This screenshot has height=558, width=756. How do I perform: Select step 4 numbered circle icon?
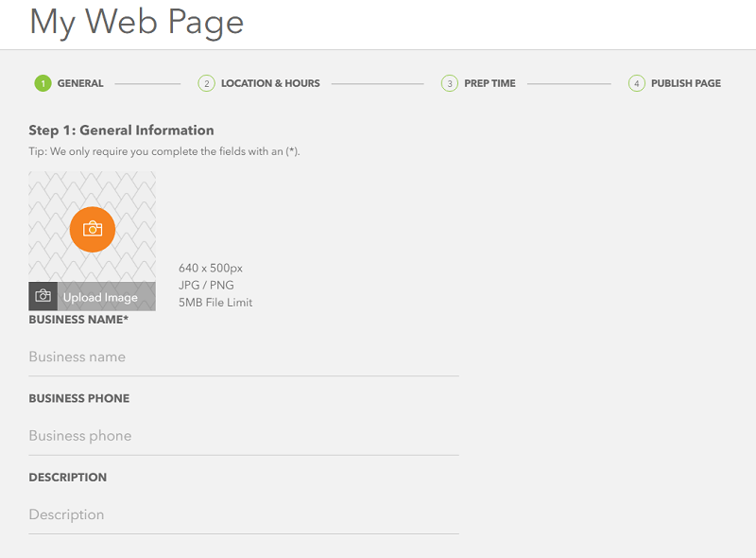[x=636, y=83]
